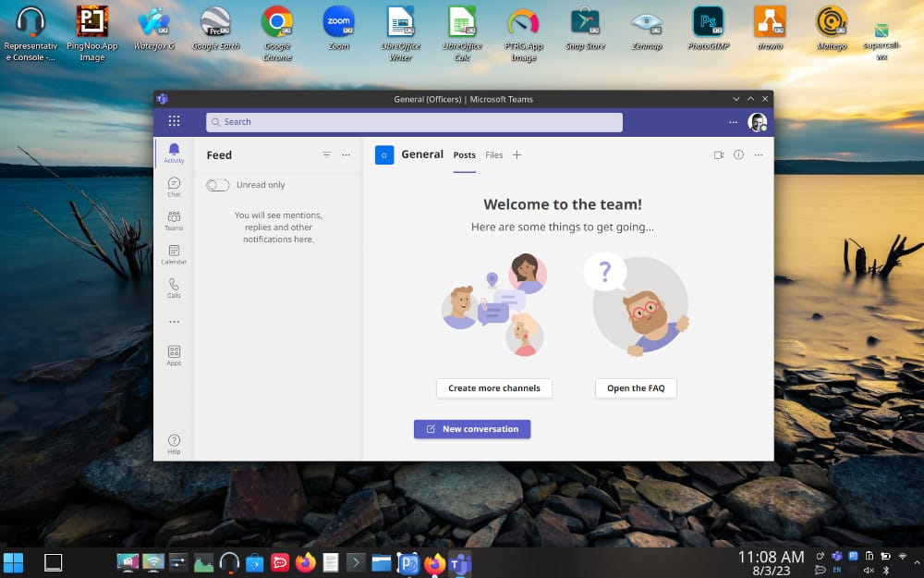924x578 pixels.
Task: Go to Teams section in sidebar
Action: (174, 220)
